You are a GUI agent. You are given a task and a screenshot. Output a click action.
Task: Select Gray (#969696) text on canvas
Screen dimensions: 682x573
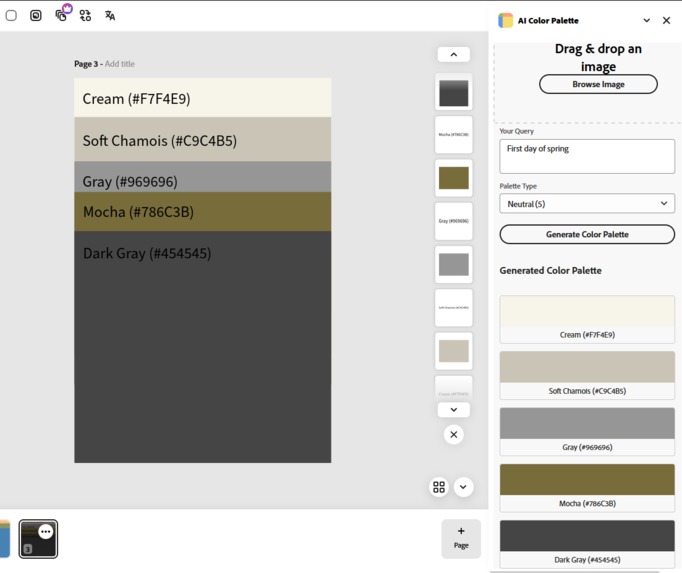tap(130, 181)
